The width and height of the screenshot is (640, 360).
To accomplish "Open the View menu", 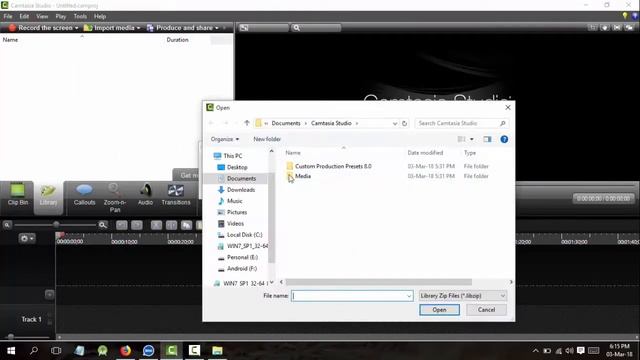I will pos(42,16).
